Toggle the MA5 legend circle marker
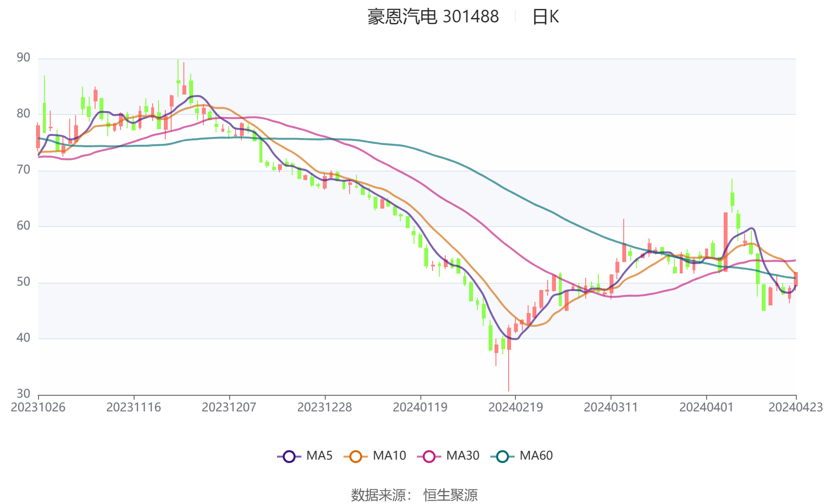Screen dimensions: 829x504 click(289, 457)
